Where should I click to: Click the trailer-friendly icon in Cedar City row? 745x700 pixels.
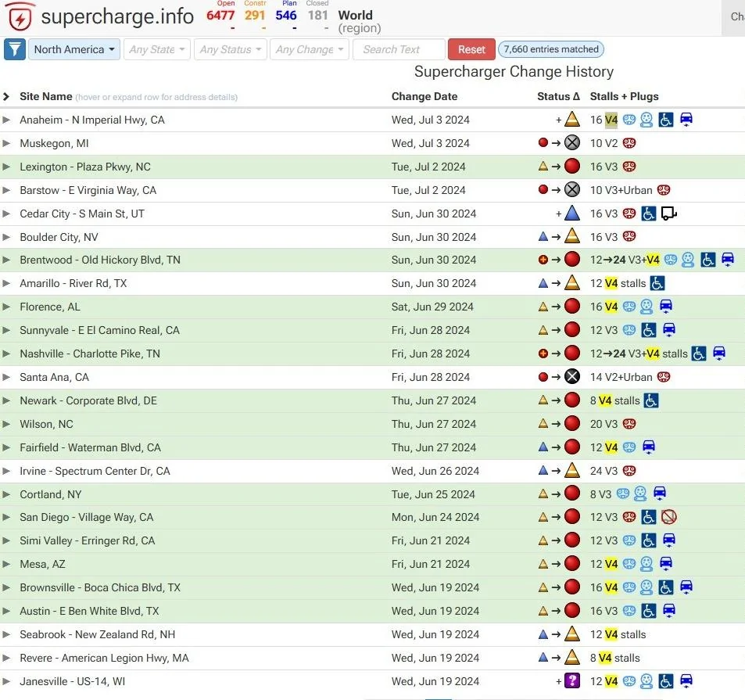click(x=668, y=214)
